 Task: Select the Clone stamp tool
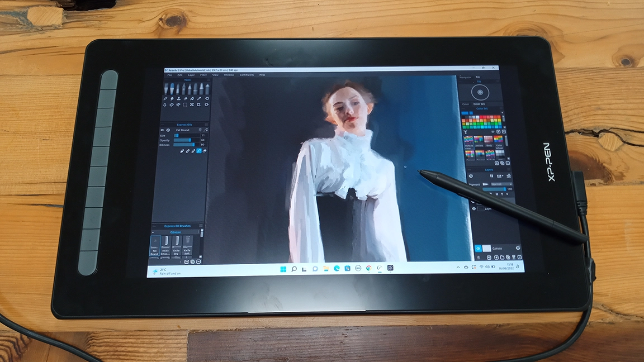pyautogui.click(x=179, y=98)
